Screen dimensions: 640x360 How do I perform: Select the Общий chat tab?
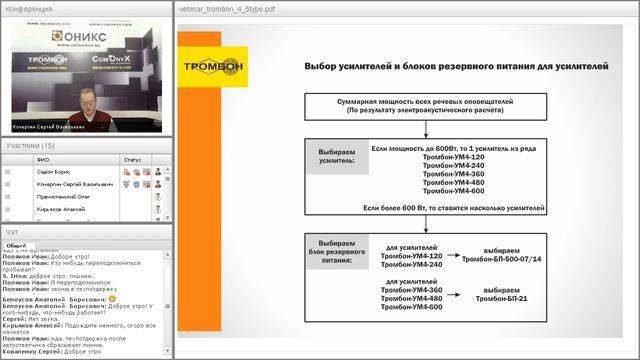click(16, 246)
